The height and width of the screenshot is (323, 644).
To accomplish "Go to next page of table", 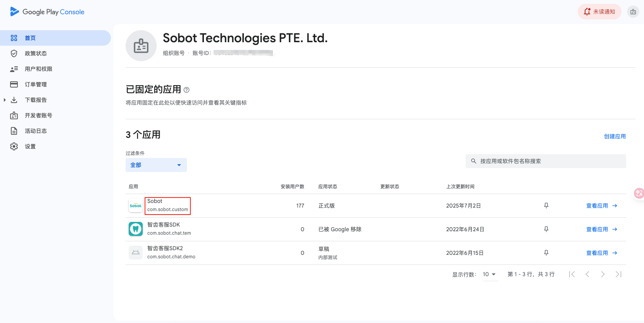I will click(603, 274).
